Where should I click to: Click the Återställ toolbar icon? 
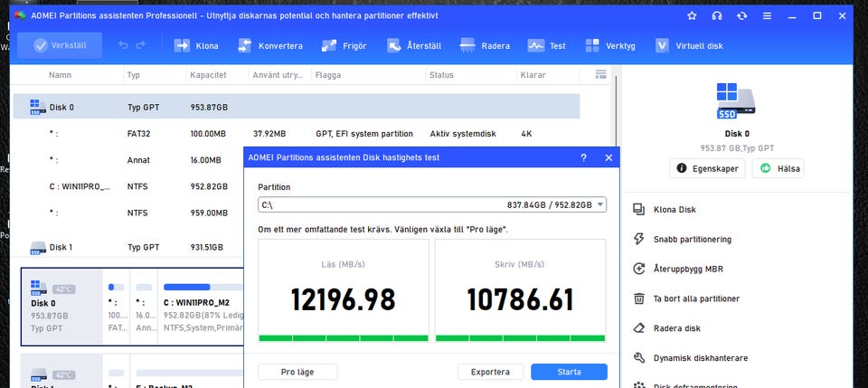(394, 45)
